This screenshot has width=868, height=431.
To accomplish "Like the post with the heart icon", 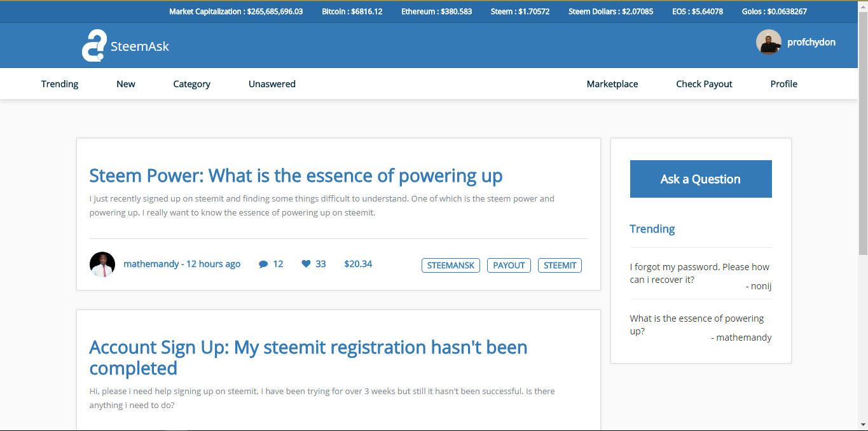I will point(306,264).
